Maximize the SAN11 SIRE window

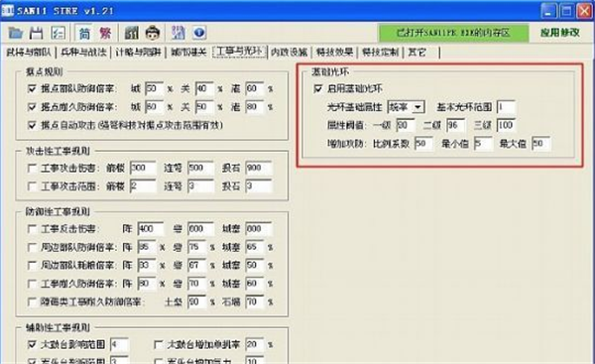(566, 11)
